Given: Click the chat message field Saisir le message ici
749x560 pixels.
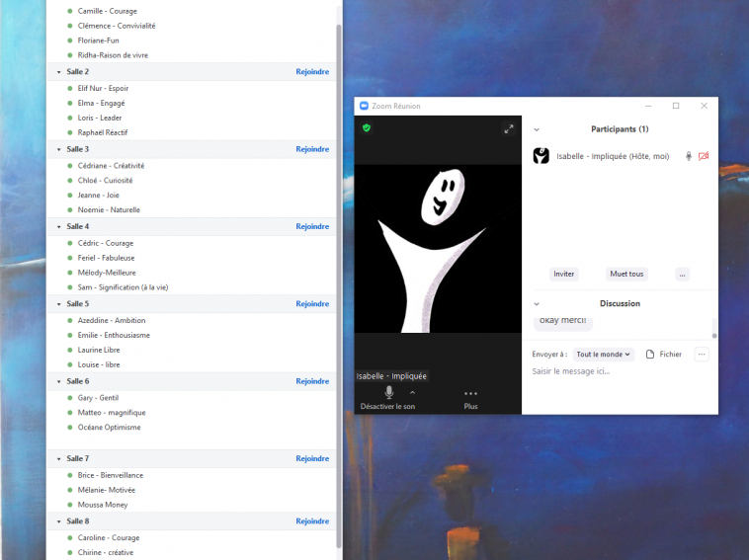Looking at the screenshot, I should (613, 371).
